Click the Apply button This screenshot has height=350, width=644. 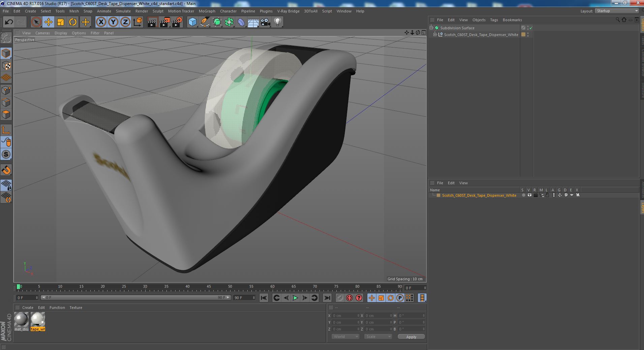pos(411,337)
